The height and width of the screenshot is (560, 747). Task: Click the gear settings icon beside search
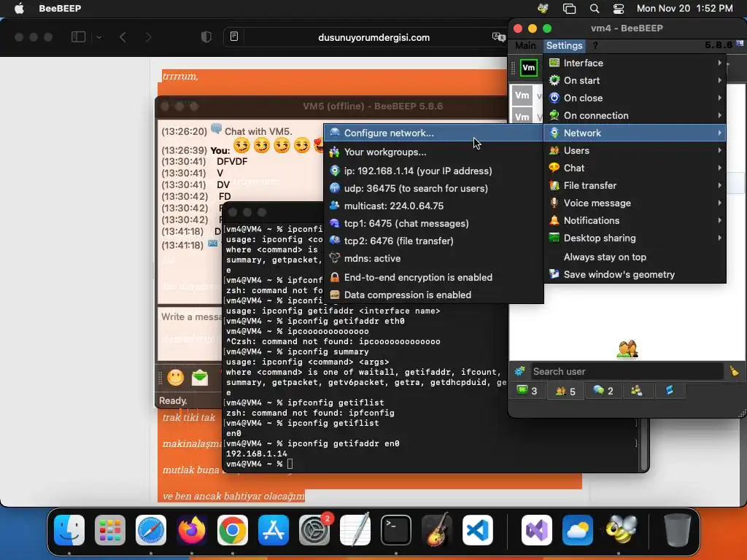pos(519,371)
